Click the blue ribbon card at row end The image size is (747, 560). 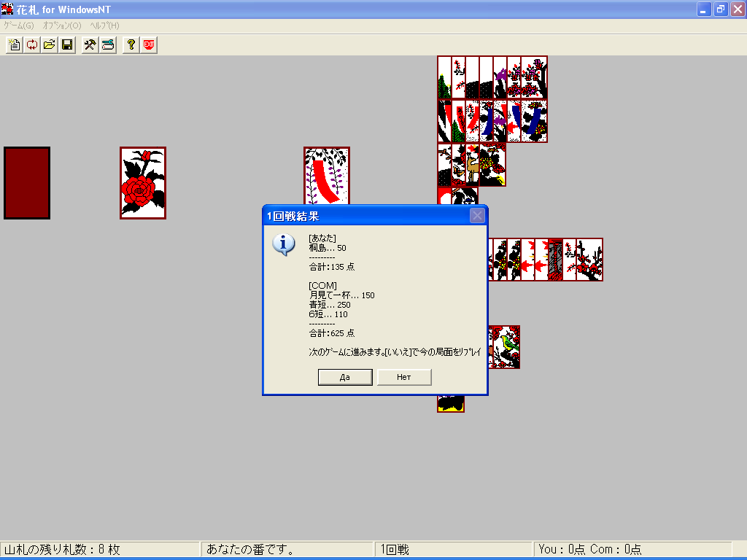point(534,121)
